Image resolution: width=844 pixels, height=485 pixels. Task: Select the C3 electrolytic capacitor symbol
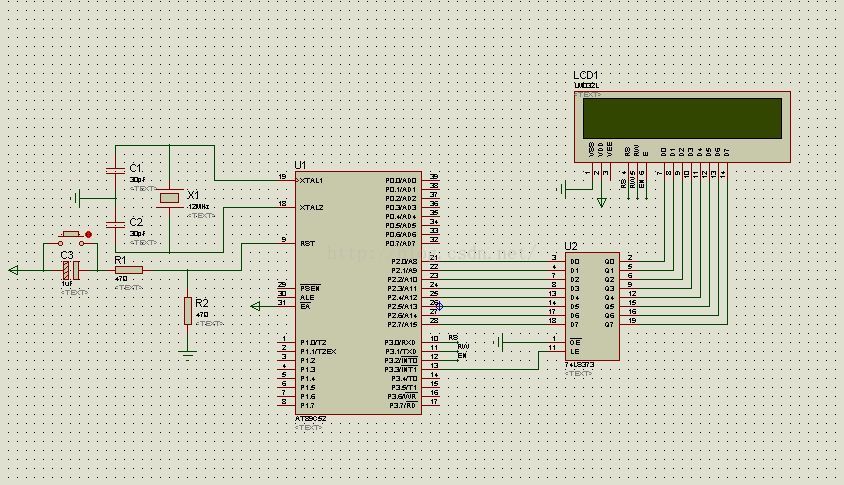71,270
